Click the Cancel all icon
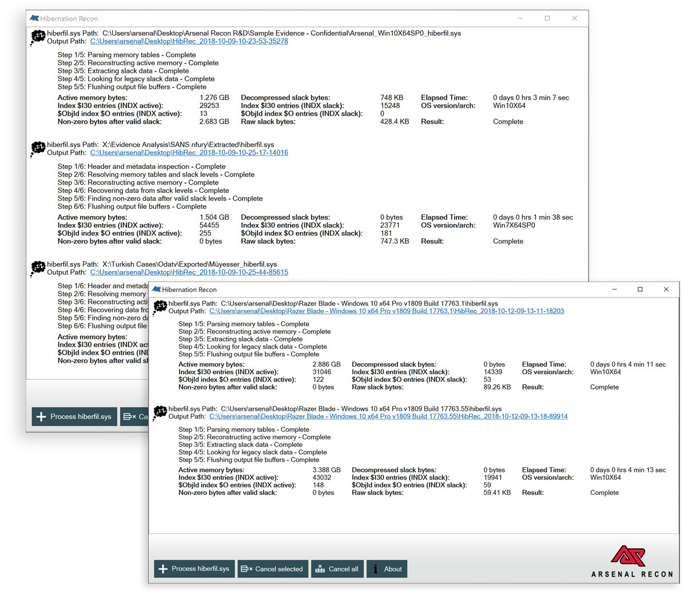The width and height of the screenshot is (700, 615). pos(320,569)
